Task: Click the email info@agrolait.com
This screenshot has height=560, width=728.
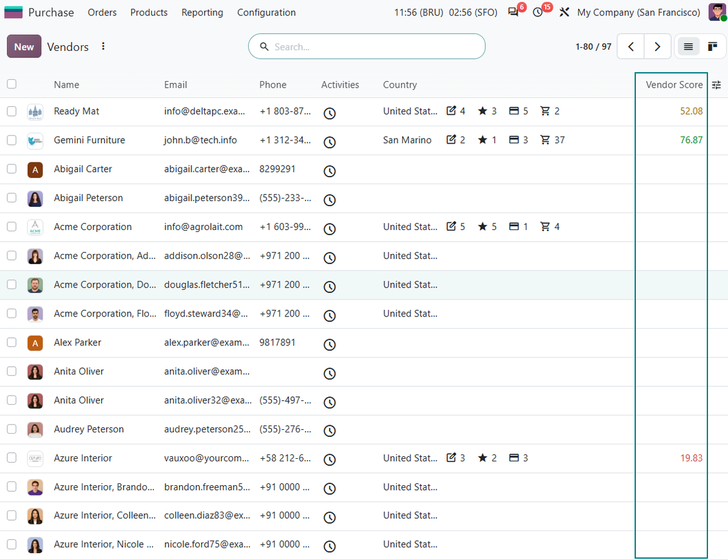Action: click(x=204, y=227)
